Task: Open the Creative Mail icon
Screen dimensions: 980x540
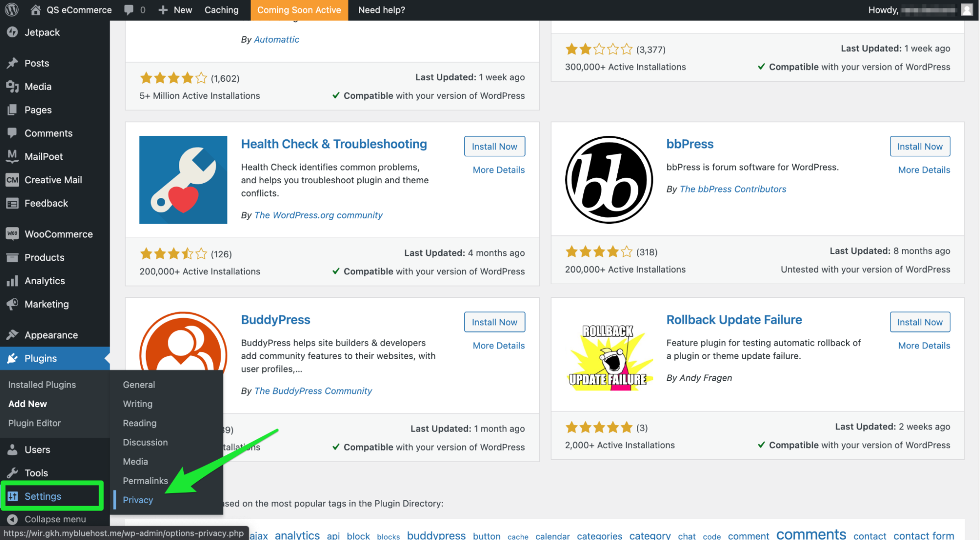Action: click(12, 180)
